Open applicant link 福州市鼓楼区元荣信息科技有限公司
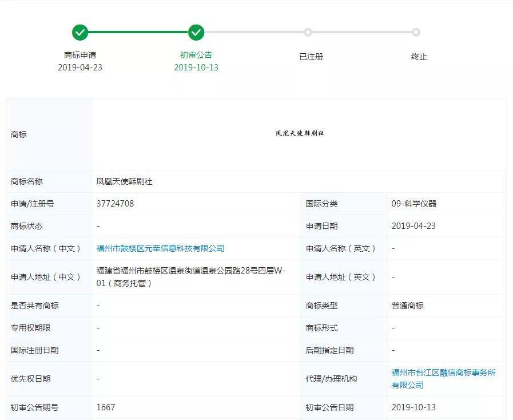Image resolution: width=513 pixels, height=420 pixels. (161, 248)
